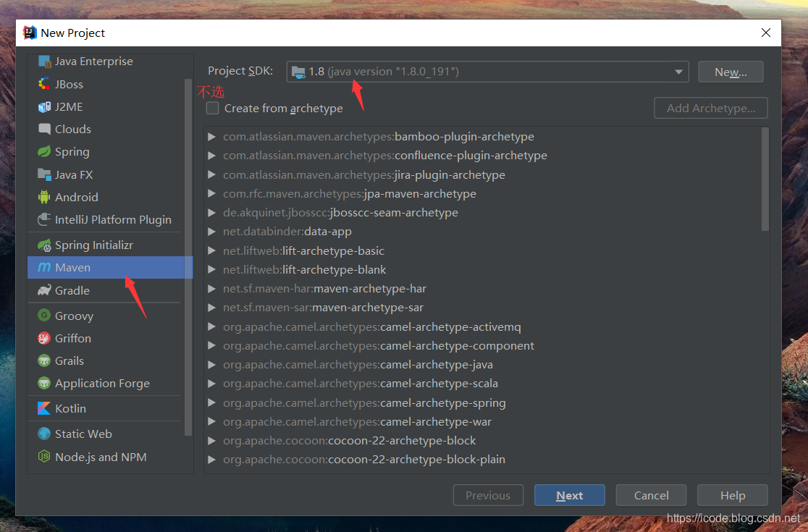Click the Kotlin K icon
The height and width of the screenshot is (532, 808).
[x=44, y=408]
